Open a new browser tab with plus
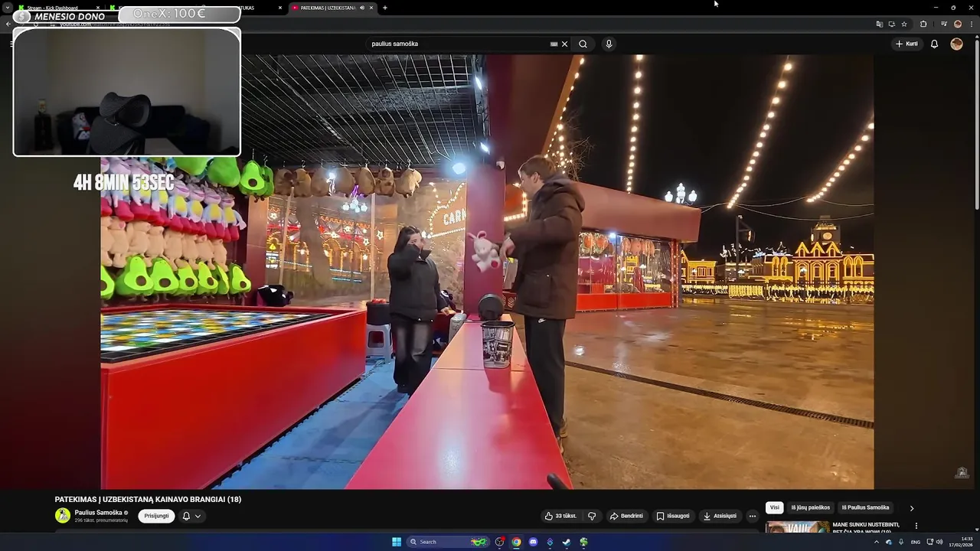The image size is (980, 551). tap(384, 8)
